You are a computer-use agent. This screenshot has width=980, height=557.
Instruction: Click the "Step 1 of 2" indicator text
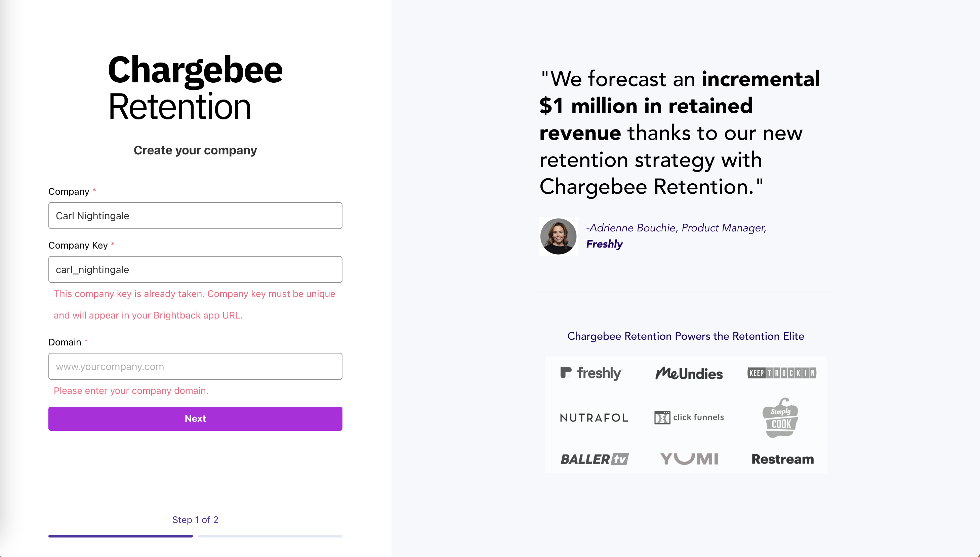tap(195, 520)
